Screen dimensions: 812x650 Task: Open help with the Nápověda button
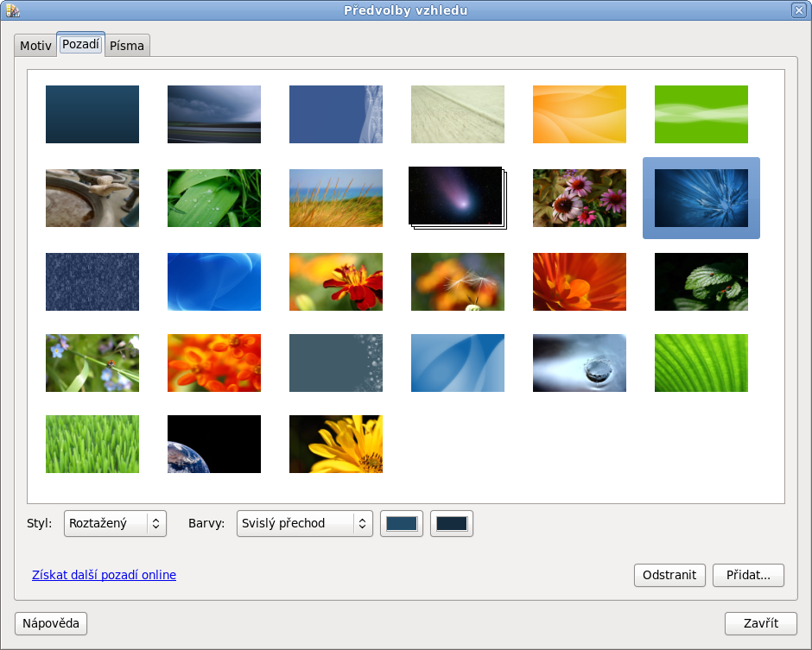pos(51,623)
